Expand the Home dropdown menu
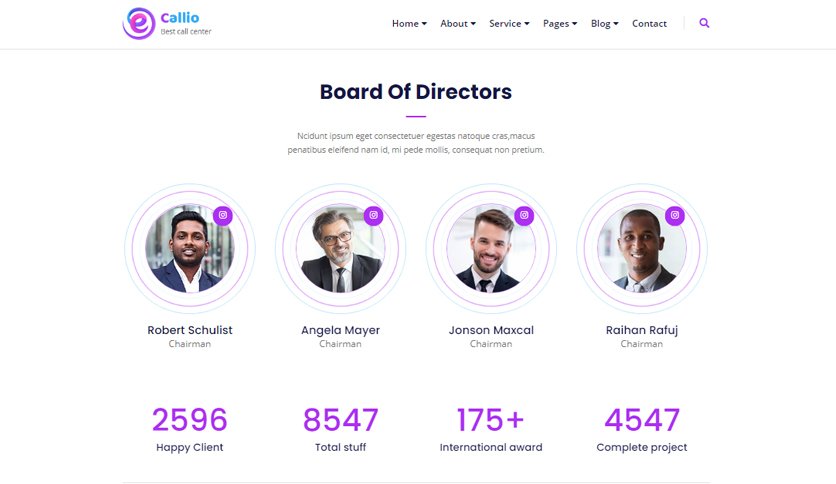This screenshot has width=836, height=484. (409, 23)
